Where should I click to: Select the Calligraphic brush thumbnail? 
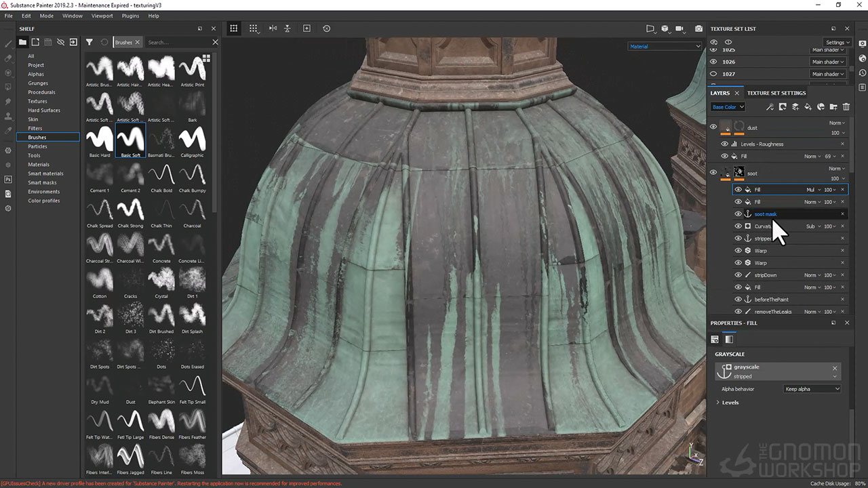pyautogui.click(x=192, y=140)
